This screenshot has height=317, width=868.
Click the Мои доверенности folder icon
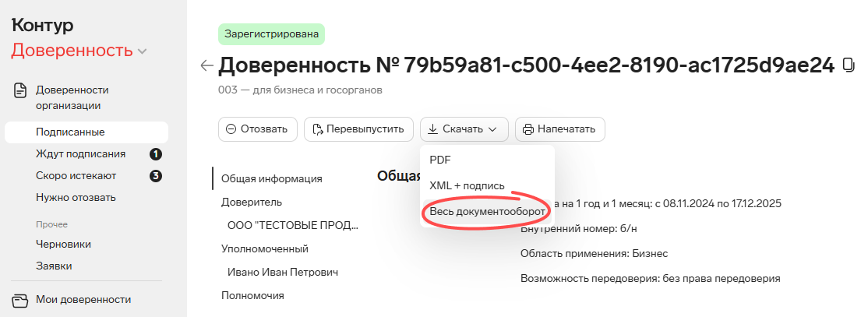pos(19,299)
